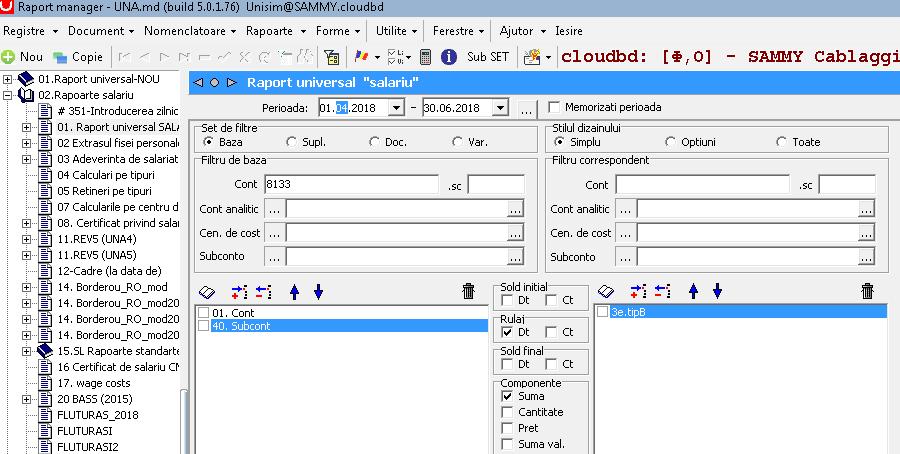
Task: Expand 20 BASS (2015) tree node
Action: coord(26,399)
